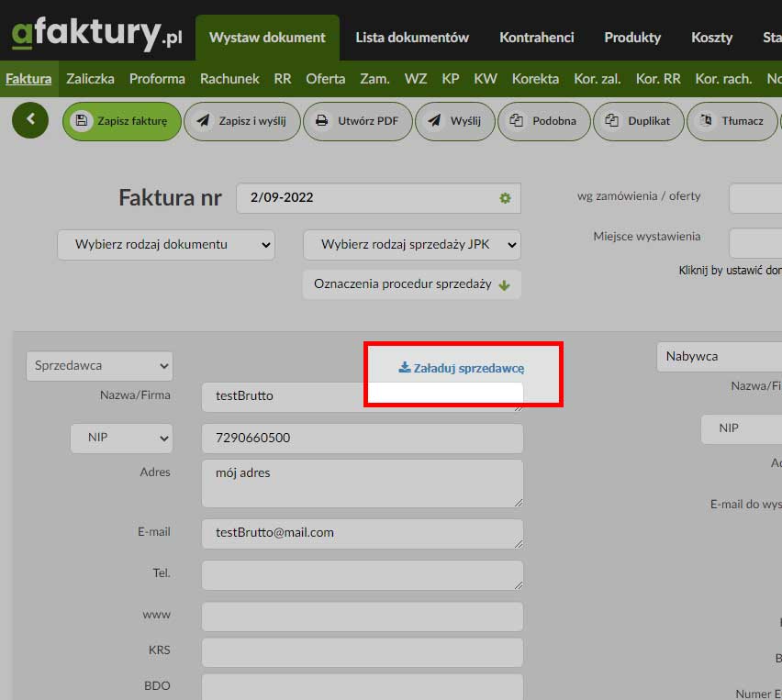Open the Nabywca dropdown
The width and height of the screenshot is (782, 700).
[x=725, y=356]
